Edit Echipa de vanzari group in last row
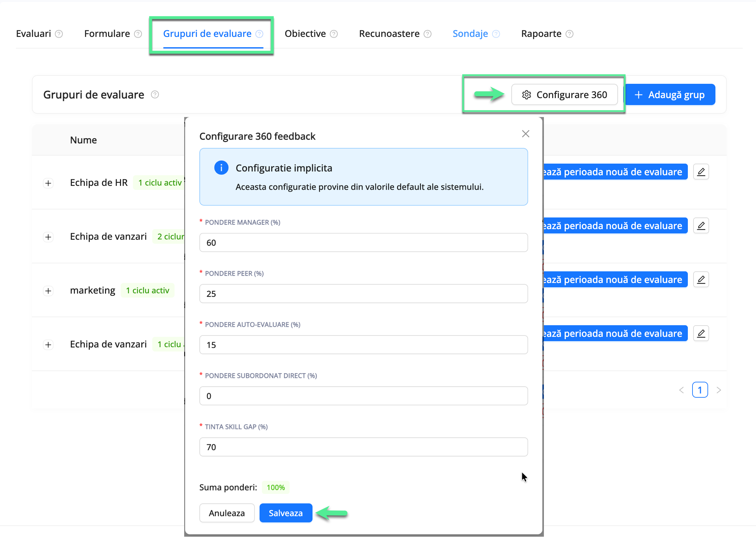 point(701,333)
